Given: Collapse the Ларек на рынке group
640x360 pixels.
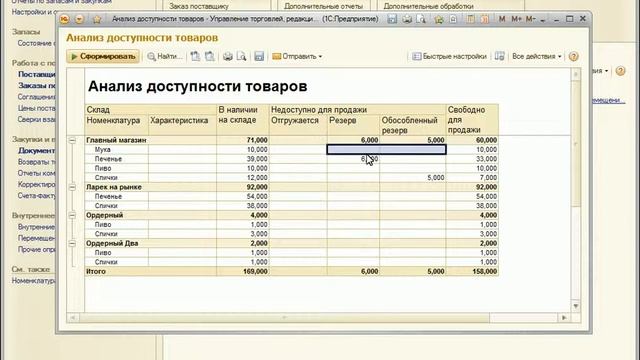Looking at the screenshot, I should (72, 187).
